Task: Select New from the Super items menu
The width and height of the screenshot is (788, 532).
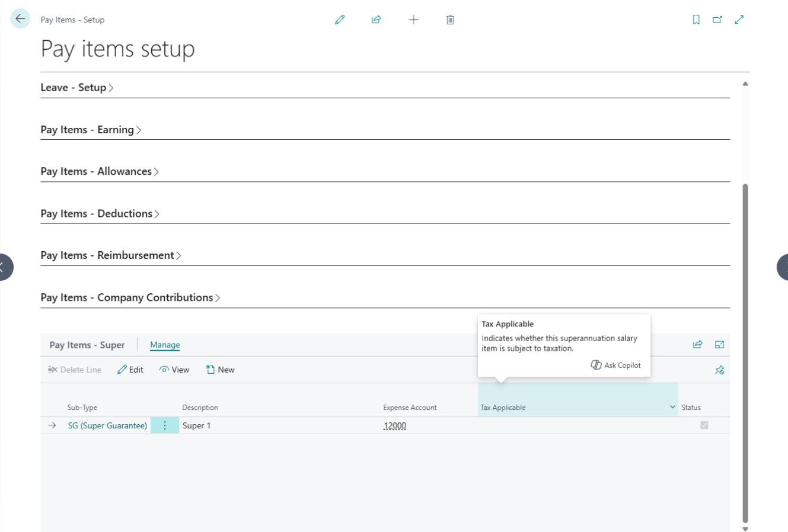Action: (x=220, y=369)
